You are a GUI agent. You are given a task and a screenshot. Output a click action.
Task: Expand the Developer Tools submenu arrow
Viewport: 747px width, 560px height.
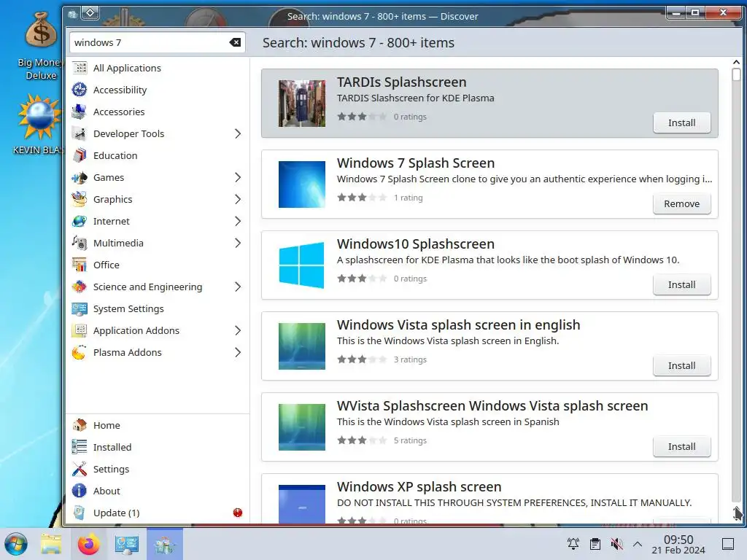[x=238, y=134]
